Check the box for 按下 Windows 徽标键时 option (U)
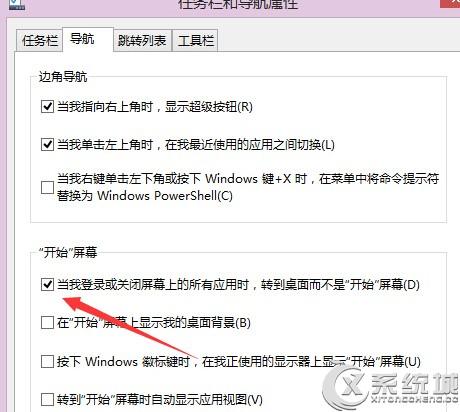The image size is (460, 412). [x=47, y=361]
